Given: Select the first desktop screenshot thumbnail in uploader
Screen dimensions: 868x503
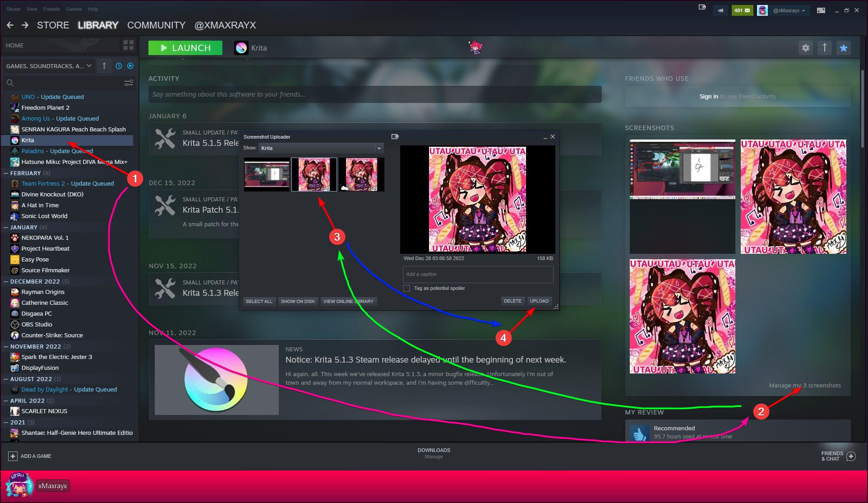Looking at the screenshot, I should point(267,174).
